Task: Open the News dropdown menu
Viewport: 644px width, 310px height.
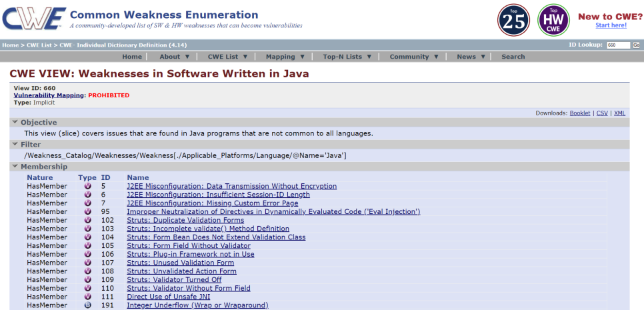Action: click(x=471, y=57)
